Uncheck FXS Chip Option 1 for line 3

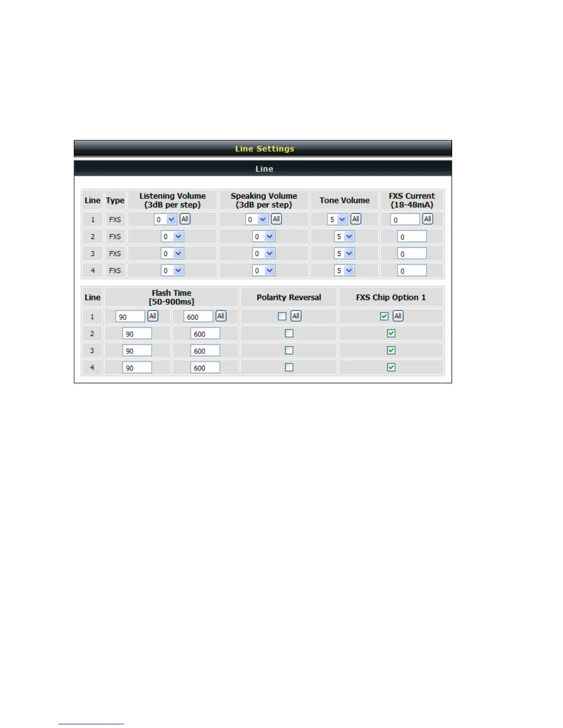click(391, 350)
